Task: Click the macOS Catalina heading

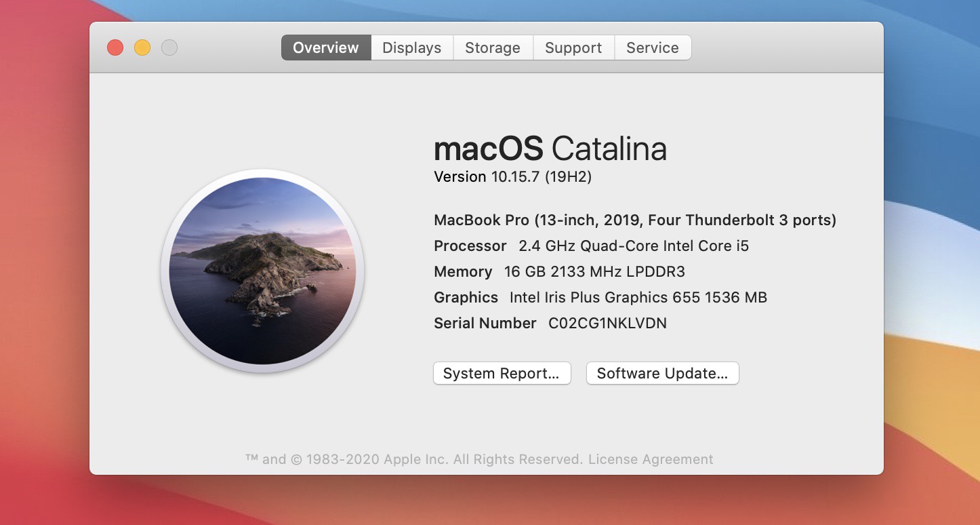Action: (550, 149)
